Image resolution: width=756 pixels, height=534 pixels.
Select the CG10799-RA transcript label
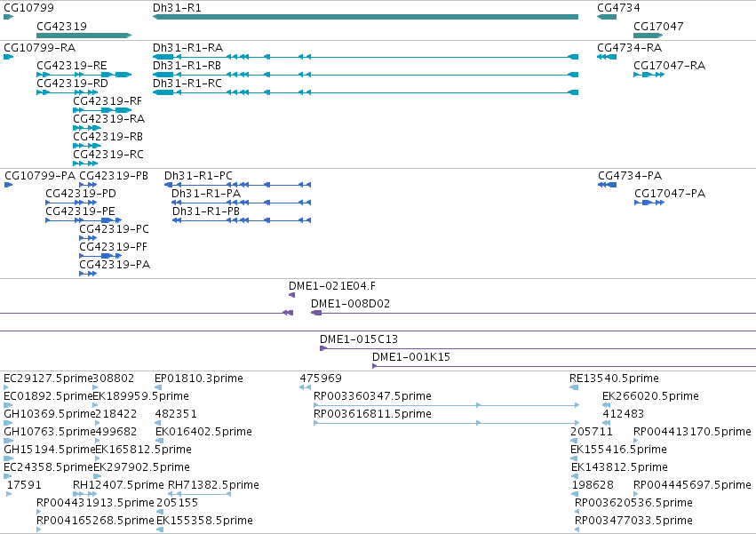[40, 48]
